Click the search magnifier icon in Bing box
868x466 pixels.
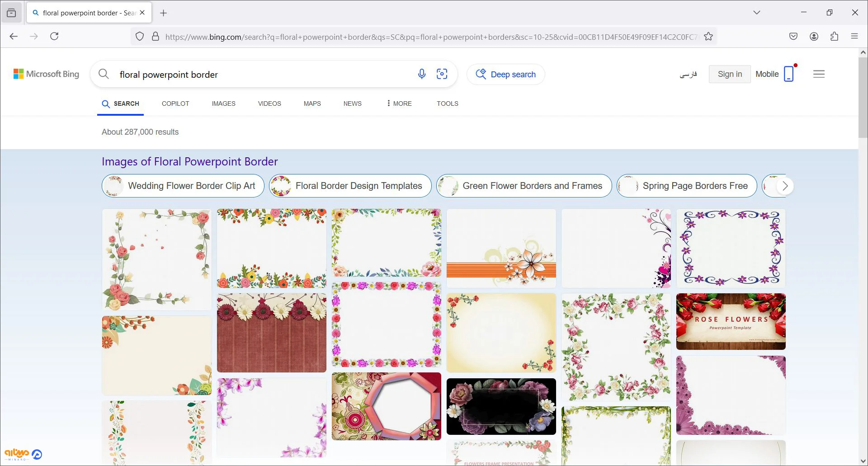(104, 74)
